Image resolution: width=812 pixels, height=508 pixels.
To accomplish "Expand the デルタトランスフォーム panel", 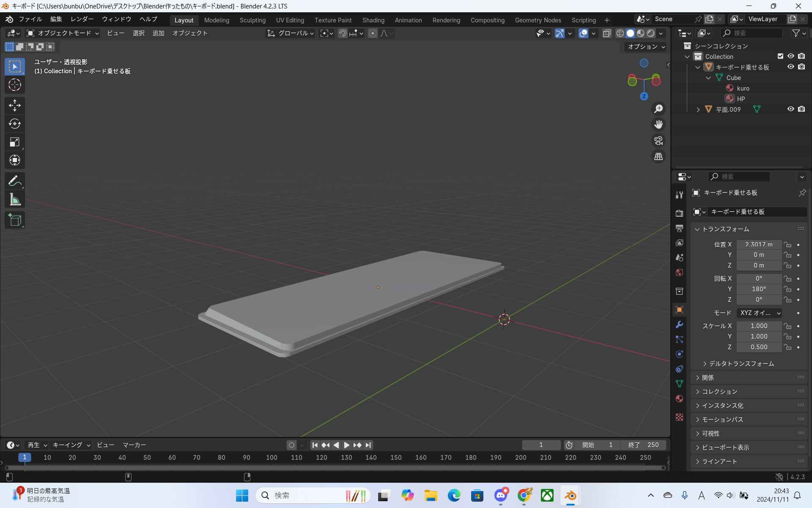I will pyautogui.click(x=741, y=364).
